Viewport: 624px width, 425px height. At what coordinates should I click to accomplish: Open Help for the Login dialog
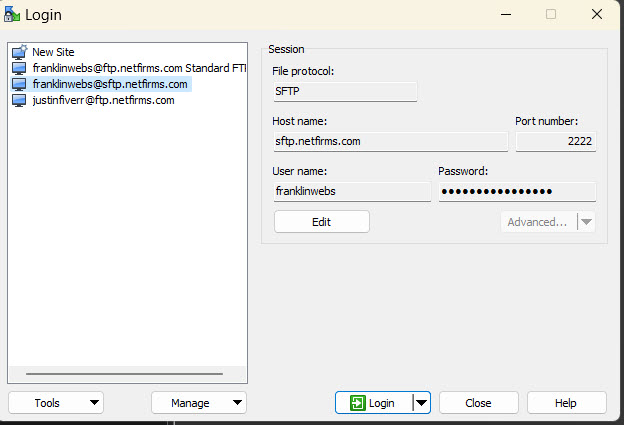(566, 403)
